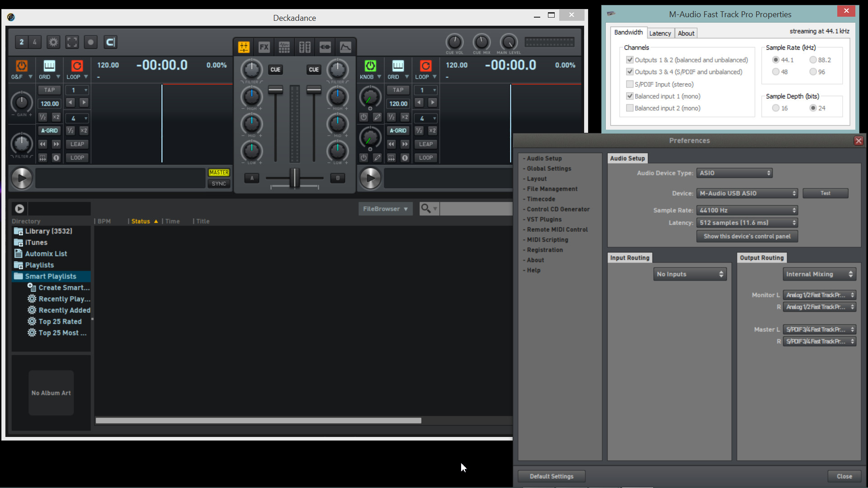
Task: Click the left deck fast-forward arrows button
Action: point(56,144)
